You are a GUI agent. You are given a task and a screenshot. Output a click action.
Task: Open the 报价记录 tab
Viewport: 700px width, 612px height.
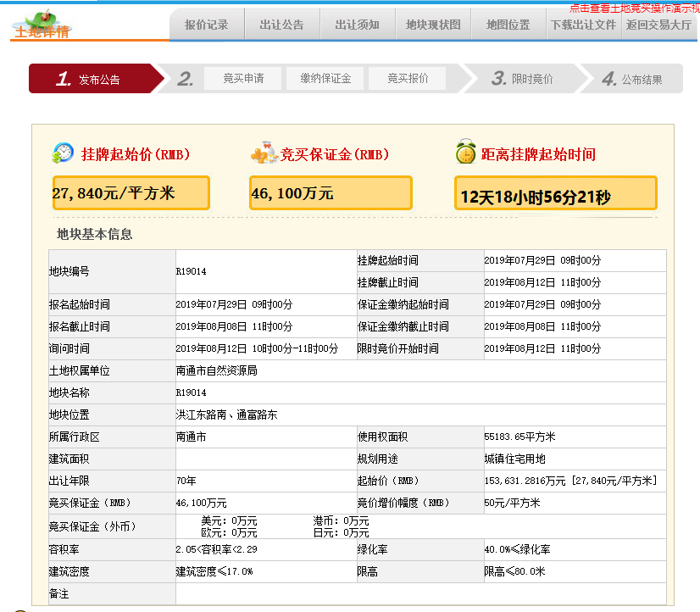tap(207, 24)
